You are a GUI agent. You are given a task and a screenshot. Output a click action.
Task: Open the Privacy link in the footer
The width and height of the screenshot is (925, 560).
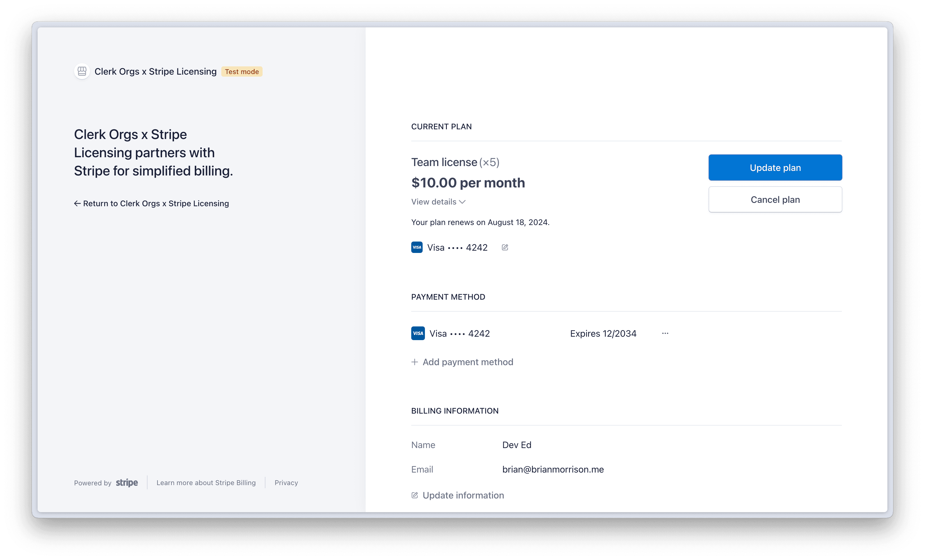(x=286, y=483)
